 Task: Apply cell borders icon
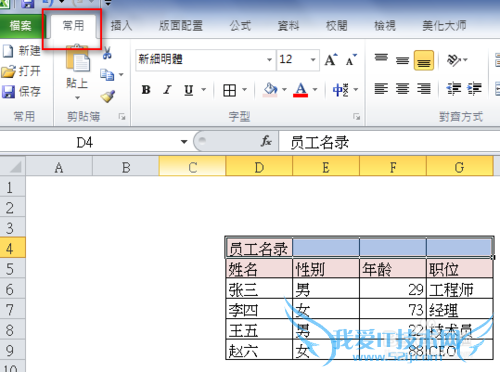click(229, 90)
